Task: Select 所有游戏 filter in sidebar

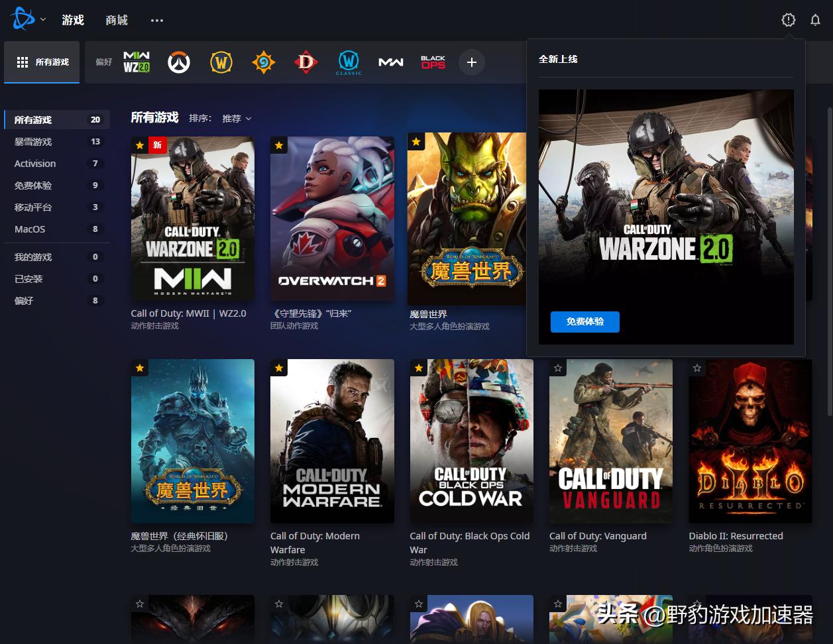Action: coord(57,120)
